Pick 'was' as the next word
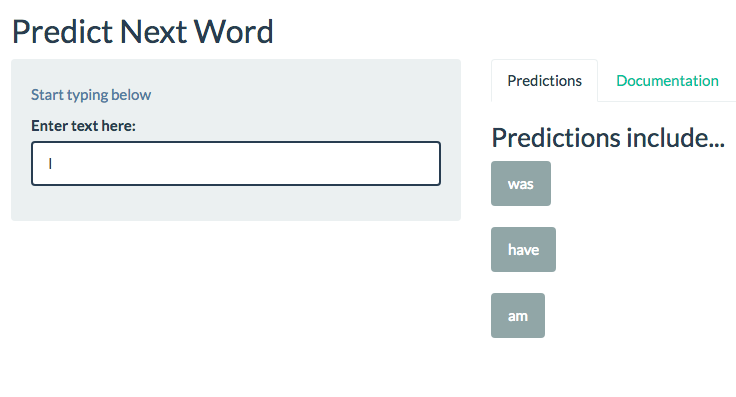The width and height of the screenshot is (736, 397). point(521,183)
